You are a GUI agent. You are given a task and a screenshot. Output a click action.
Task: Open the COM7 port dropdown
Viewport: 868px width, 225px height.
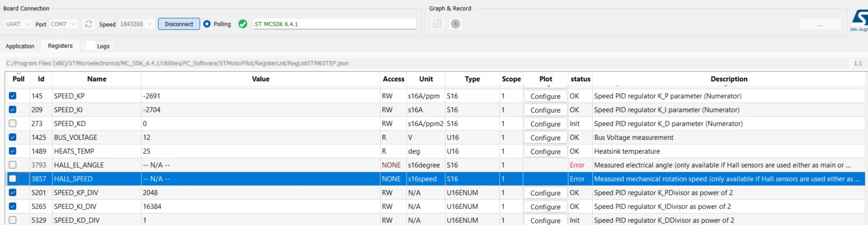64,24
